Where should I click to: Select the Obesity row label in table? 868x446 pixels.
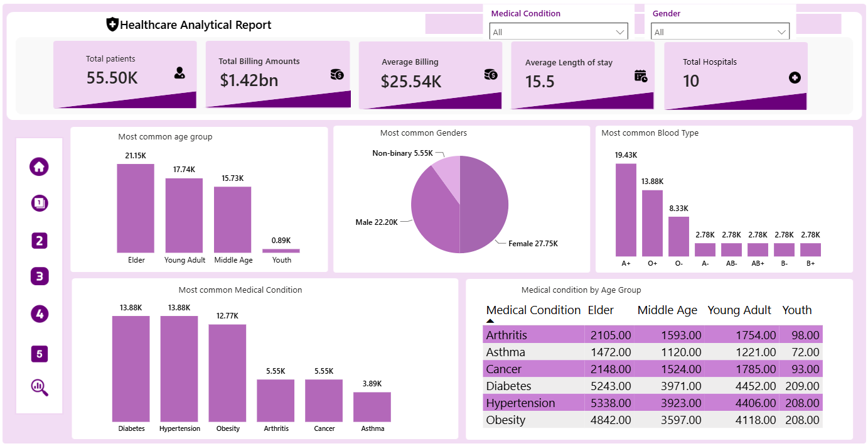point(506,420)
